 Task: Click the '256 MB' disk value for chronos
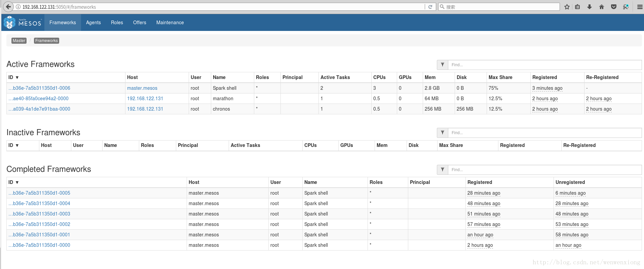coord(465,109)
